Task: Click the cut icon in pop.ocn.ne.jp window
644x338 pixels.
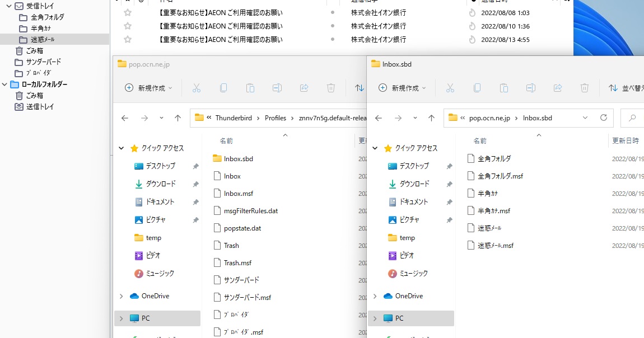Action: click(x=197, y=88)
